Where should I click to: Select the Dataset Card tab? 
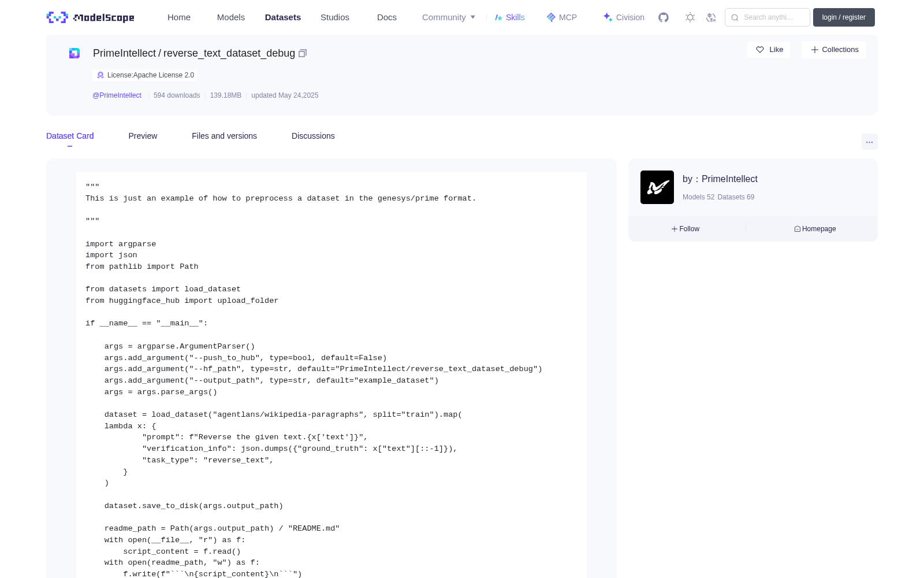[x=70, y=136]
